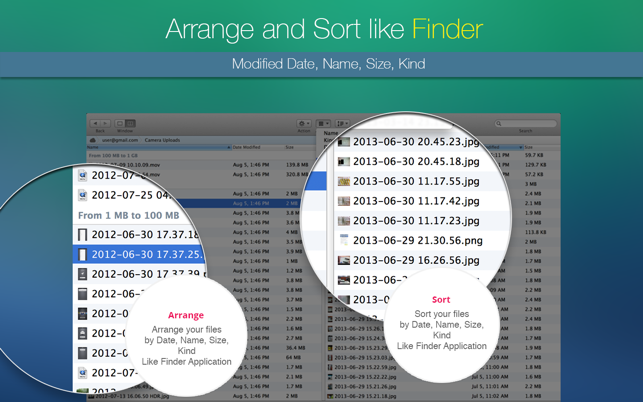Open Camera Uploads in the path bar
Screen dimensions: 643x402
pos(162,140)
